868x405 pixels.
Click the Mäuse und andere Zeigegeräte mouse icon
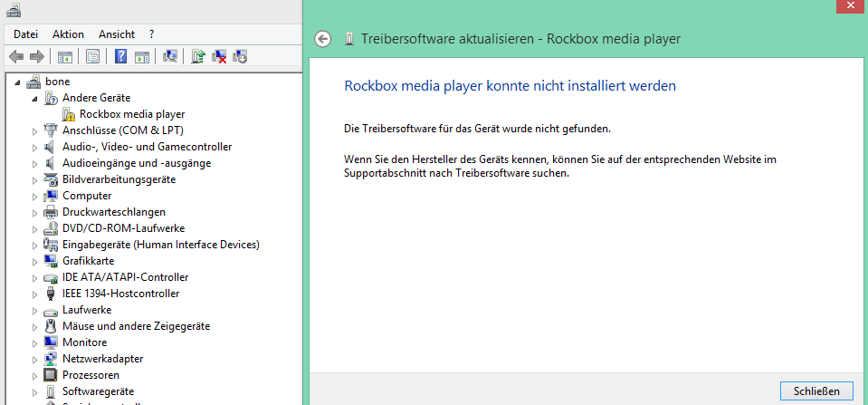coord(51,326)
